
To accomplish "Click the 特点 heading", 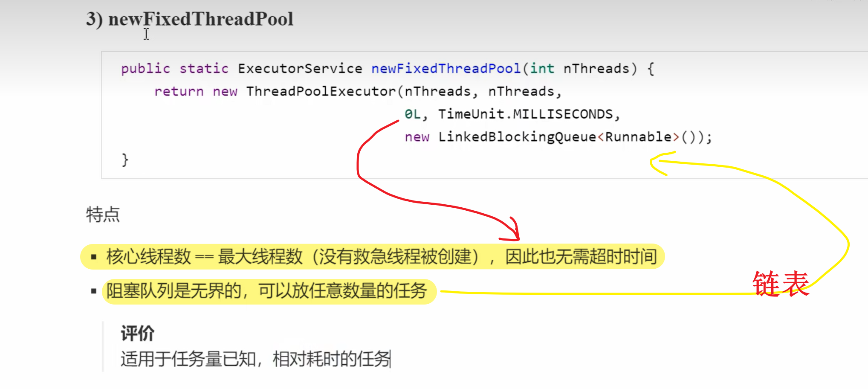I will (x=103, y=215).
